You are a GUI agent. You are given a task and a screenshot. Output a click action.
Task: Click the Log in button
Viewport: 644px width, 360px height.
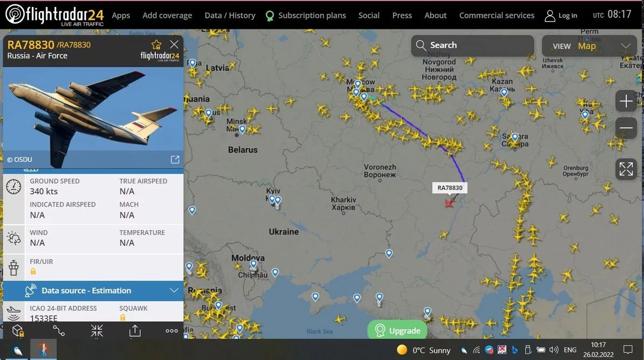[x=561, y=15]
